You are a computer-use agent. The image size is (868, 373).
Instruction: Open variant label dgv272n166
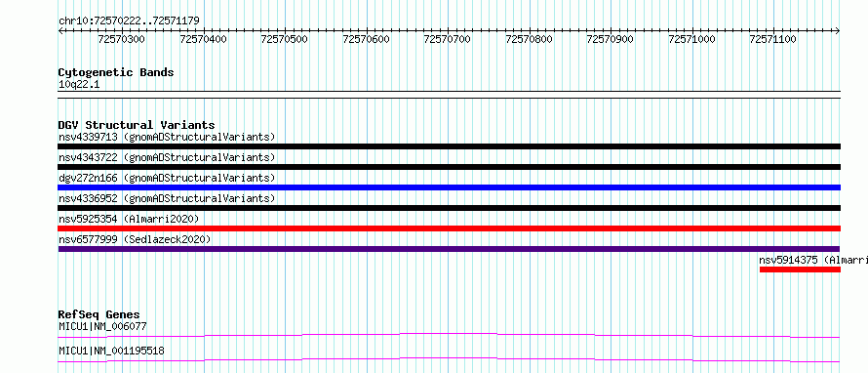[167, 178]
